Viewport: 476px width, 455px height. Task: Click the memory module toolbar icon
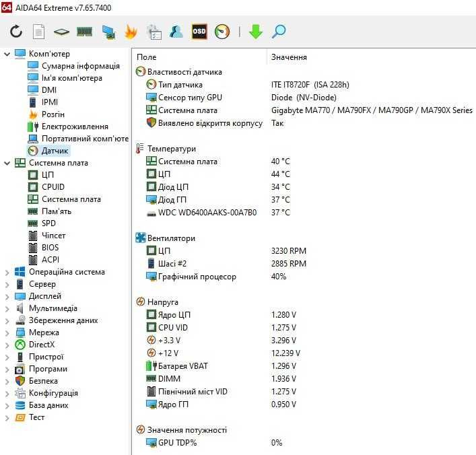click(84, 32)
